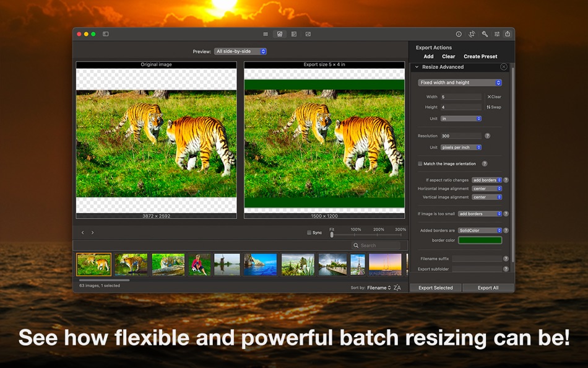Click the Export size 5 × 4 preview
Image resolution: width=588 pixels, height=368 pixels.
tap(324, 140)
